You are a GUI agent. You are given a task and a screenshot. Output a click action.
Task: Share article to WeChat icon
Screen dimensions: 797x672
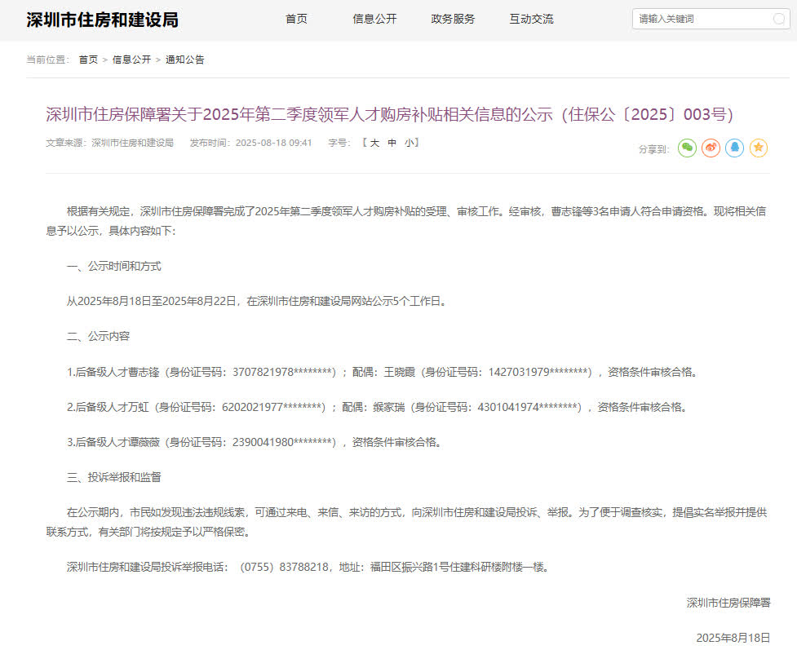click(687, 148)
